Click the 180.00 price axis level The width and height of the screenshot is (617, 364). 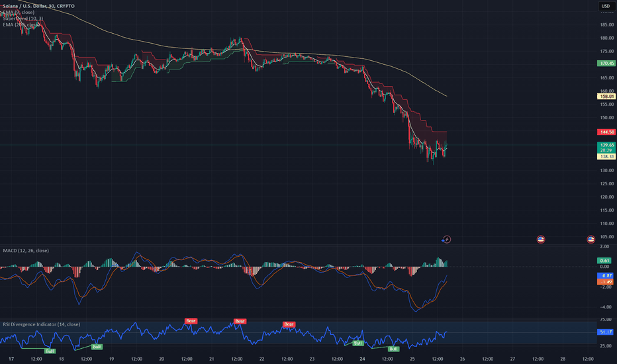coord(607,38)
